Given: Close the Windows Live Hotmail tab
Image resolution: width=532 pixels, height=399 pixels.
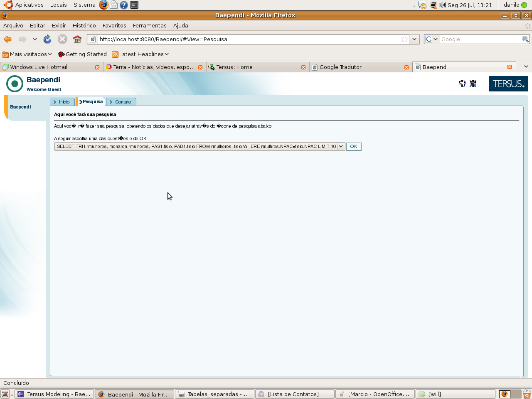Looking at the screenshot, I should pos(97,67).
